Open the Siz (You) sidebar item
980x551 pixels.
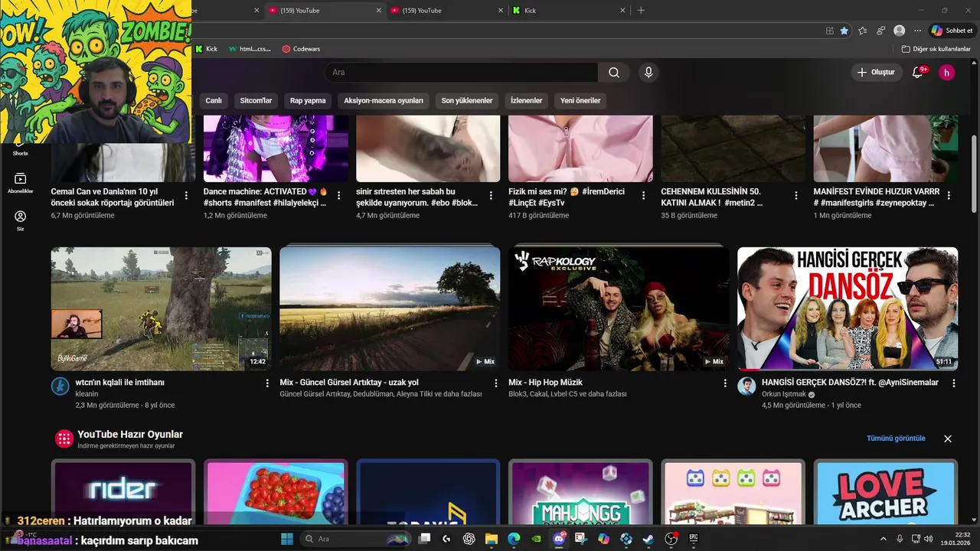[x=21, y=220]
